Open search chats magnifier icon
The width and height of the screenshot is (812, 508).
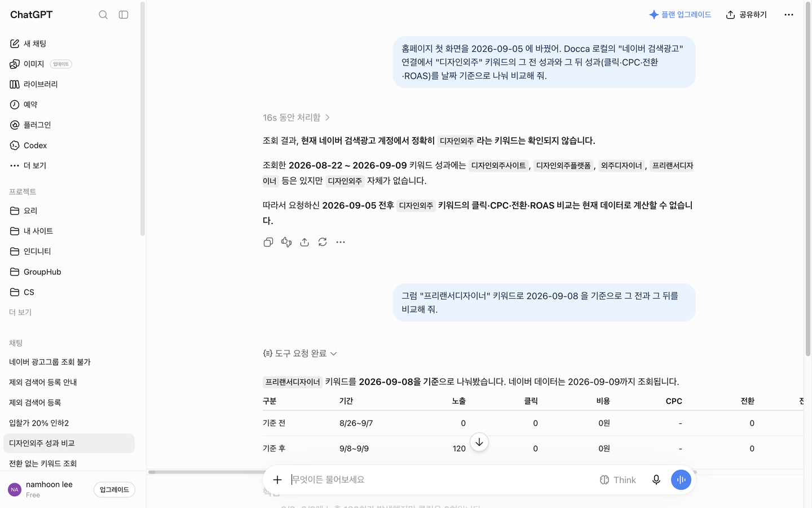coord(103,15)
